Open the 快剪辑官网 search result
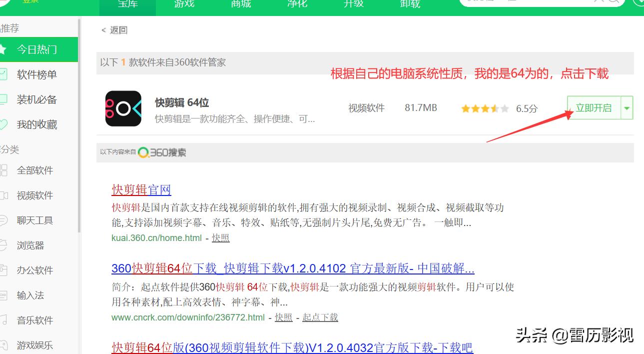 (x=141, y=190)
